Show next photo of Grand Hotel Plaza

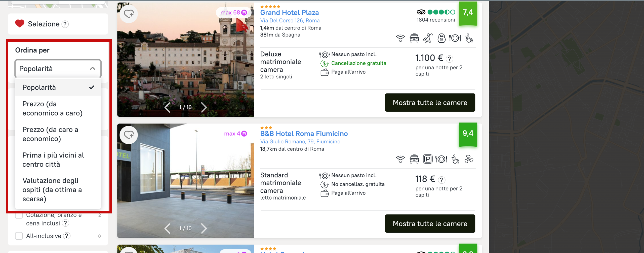coord(204,107)
